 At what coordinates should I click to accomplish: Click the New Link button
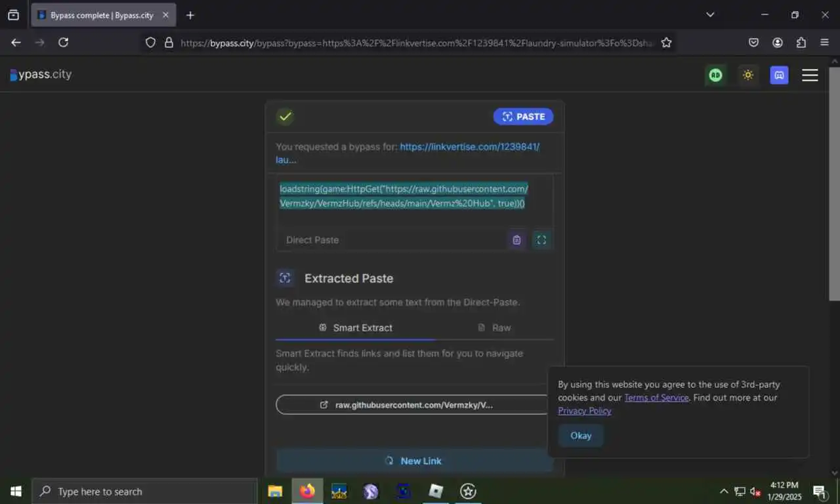coord(414,461)
